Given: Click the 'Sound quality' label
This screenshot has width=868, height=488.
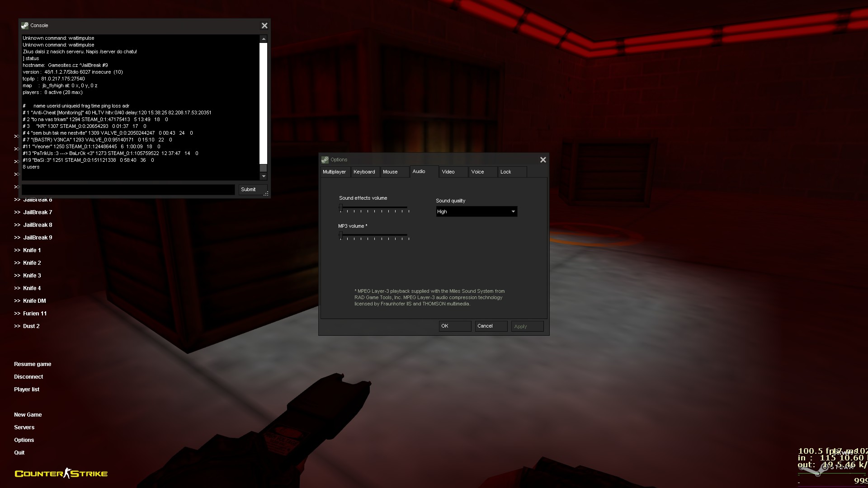Looking at the screenshot, I should point(451,201).
